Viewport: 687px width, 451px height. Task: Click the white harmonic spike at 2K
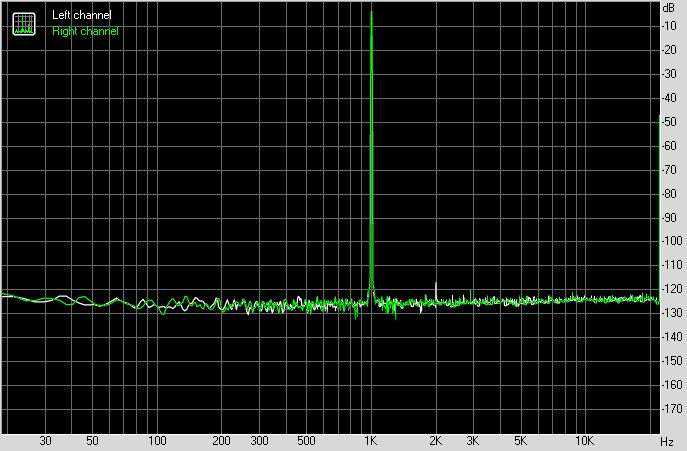[x=436, y=289]
